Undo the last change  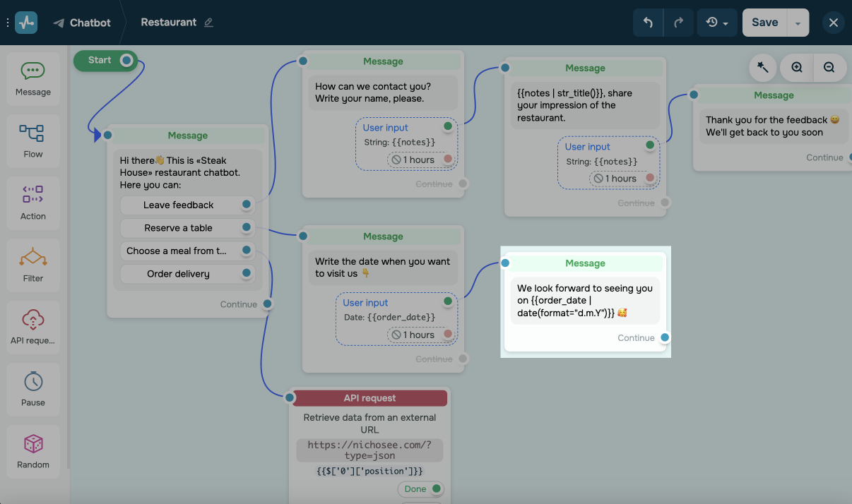[x=648, y=23]
